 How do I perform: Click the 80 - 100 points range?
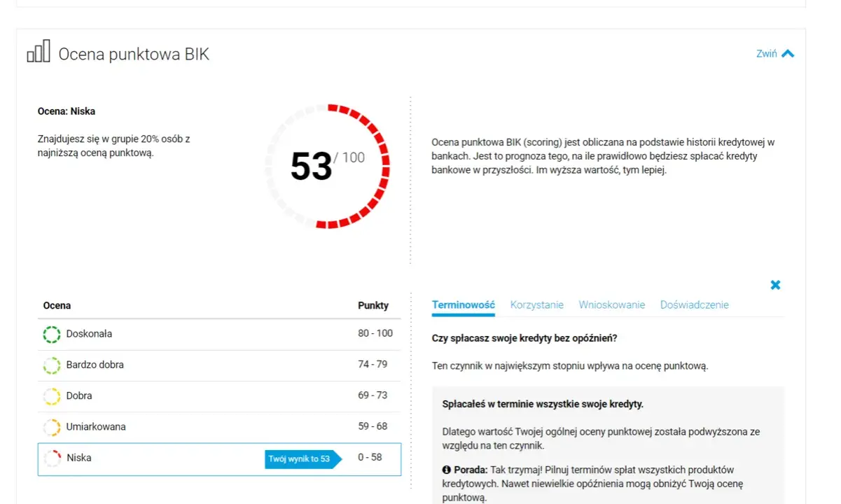(x=375, y=333)
